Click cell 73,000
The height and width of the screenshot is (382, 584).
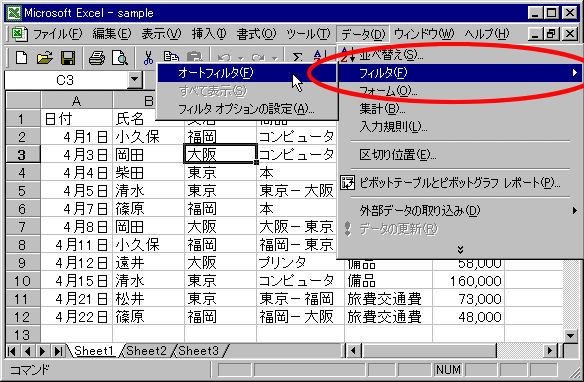(469, 299)
